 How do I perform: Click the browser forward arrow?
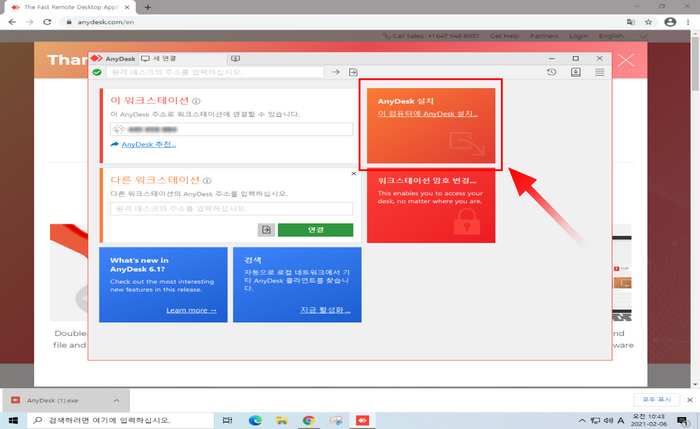[x=29, y=22]
